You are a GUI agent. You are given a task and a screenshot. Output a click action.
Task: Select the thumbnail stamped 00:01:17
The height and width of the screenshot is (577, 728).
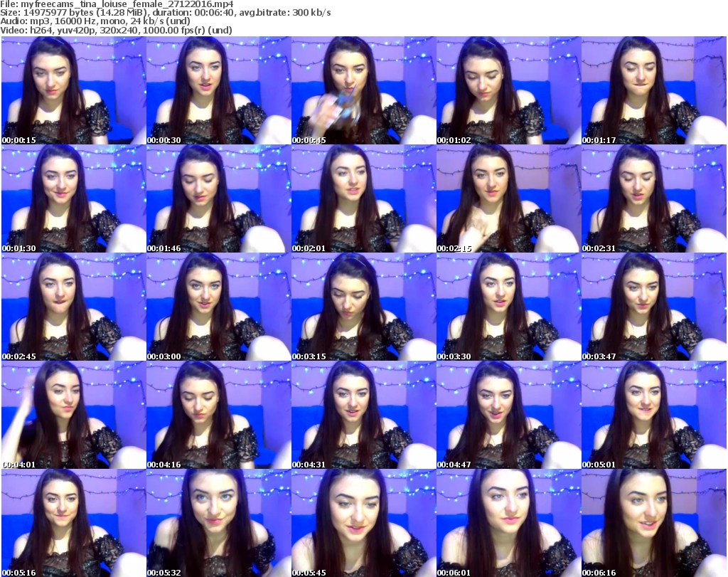coord(653,90)
